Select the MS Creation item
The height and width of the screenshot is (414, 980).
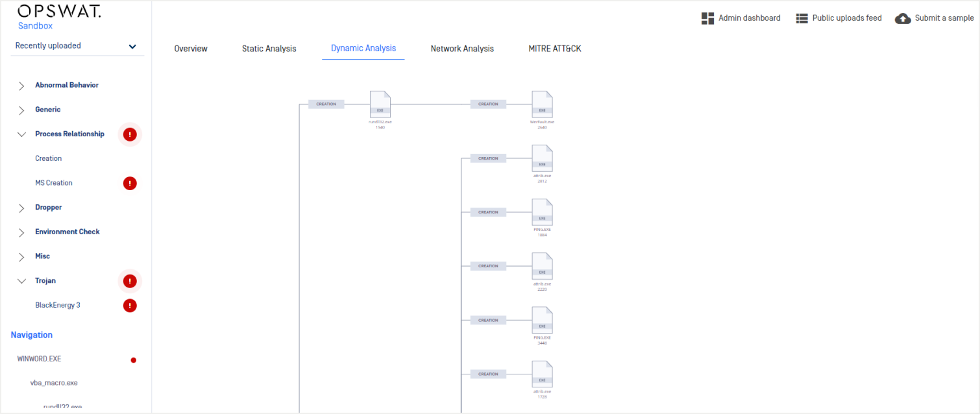pos(54,183)
